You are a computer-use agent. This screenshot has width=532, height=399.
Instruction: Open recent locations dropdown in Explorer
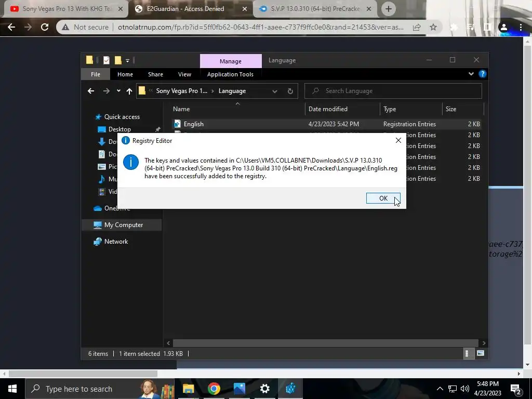[118, 91]
